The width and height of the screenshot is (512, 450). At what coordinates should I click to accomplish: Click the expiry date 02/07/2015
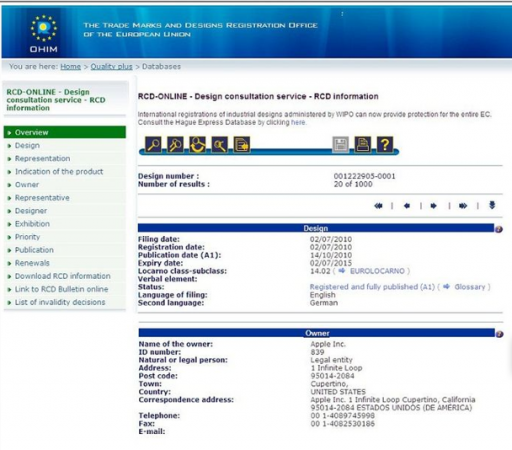coord(331,263)
